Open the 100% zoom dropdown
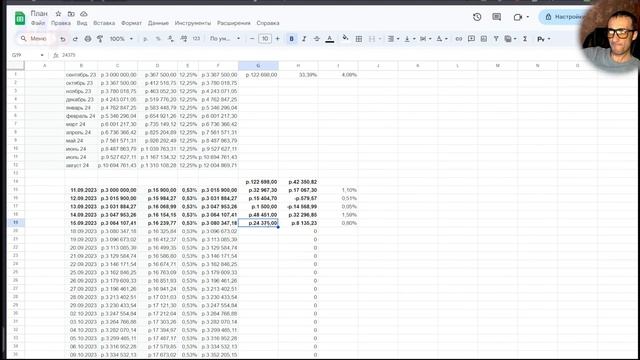640x360 pixels. [x=121, y=39]
